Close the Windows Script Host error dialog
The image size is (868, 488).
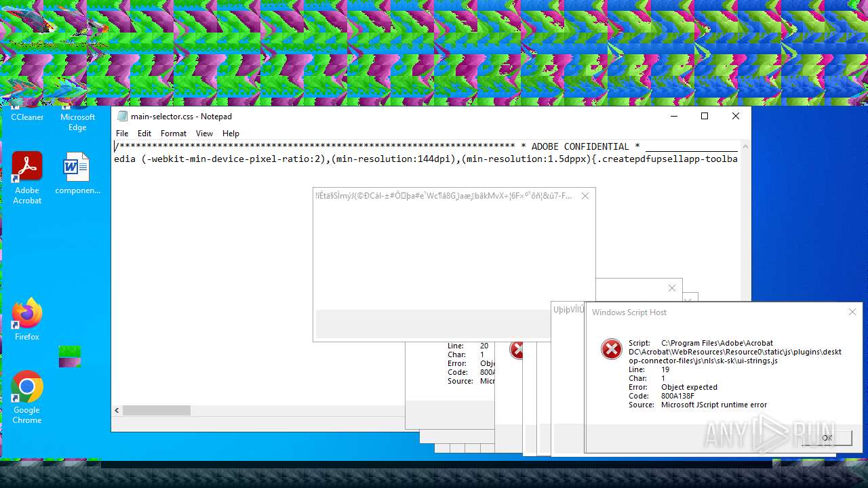point(852,312)
